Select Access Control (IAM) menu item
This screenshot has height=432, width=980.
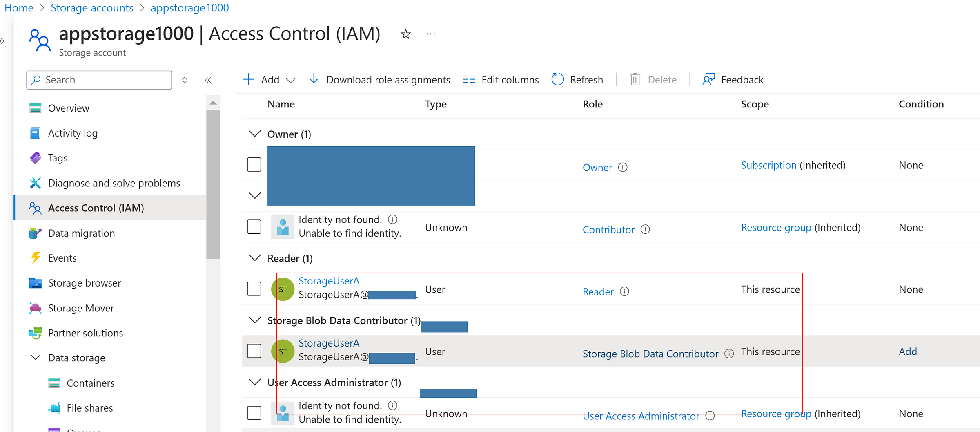(x=110, y=208)
